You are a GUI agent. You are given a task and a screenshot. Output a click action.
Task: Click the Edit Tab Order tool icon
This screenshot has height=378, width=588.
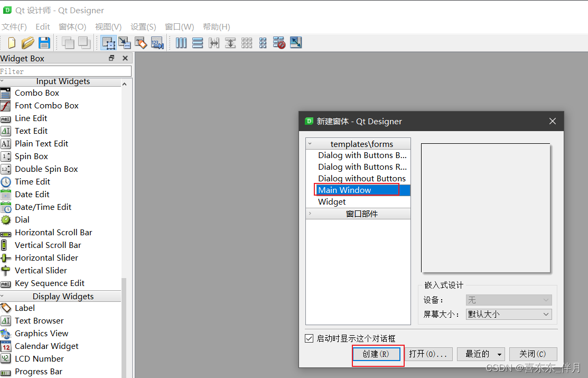point(157,43)
